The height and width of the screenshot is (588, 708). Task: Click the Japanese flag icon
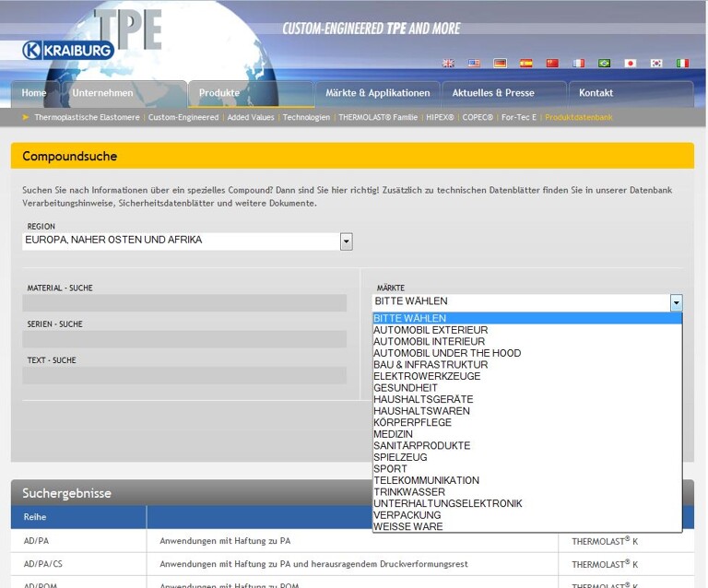point(631,64)
